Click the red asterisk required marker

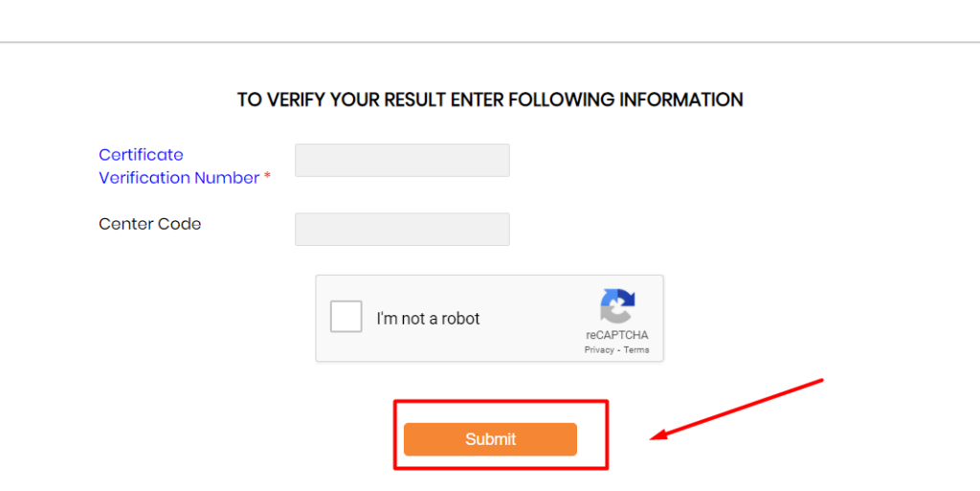(x=267, y=177)
